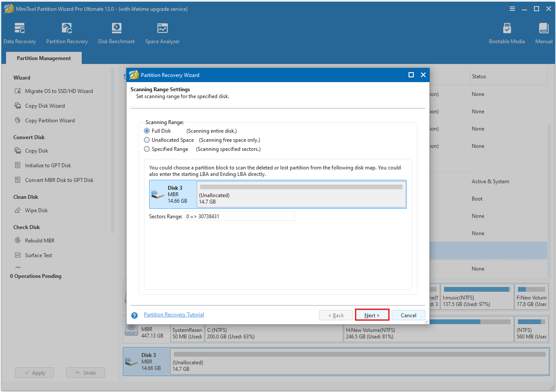Click 0 Operations Pending text
The width and height of the screenshot is (556, 392).
(x=36, y=276)
